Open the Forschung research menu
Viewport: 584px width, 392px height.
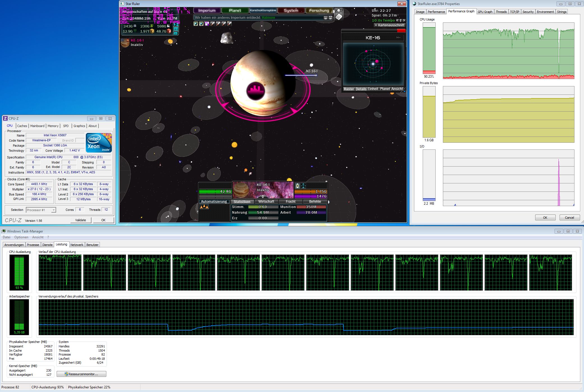tap(319, 11)
